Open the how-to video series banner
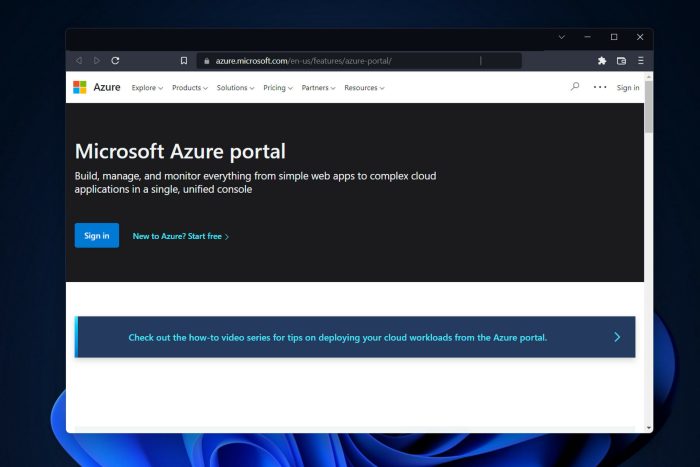Screen dimensions: 700x467 355,337
